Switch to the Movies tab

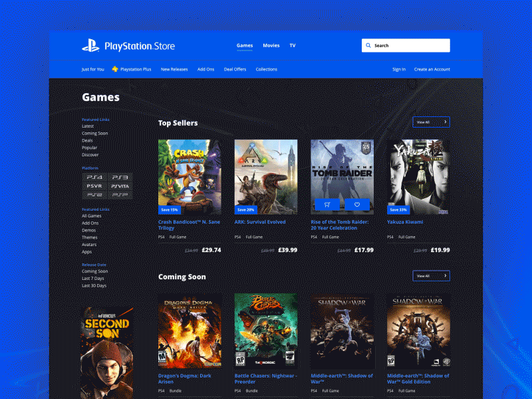[271, 45]
